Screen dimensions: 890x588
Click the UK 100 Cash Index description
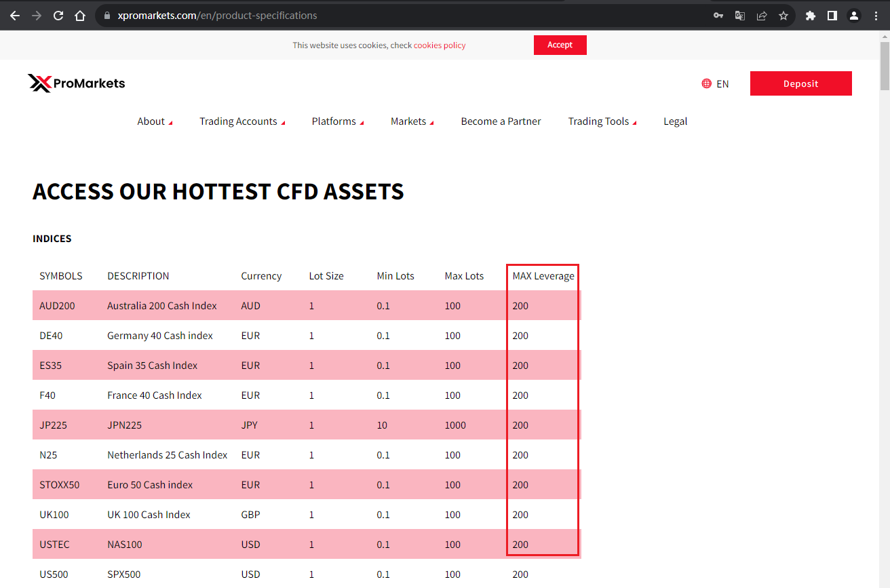point(149,515)
